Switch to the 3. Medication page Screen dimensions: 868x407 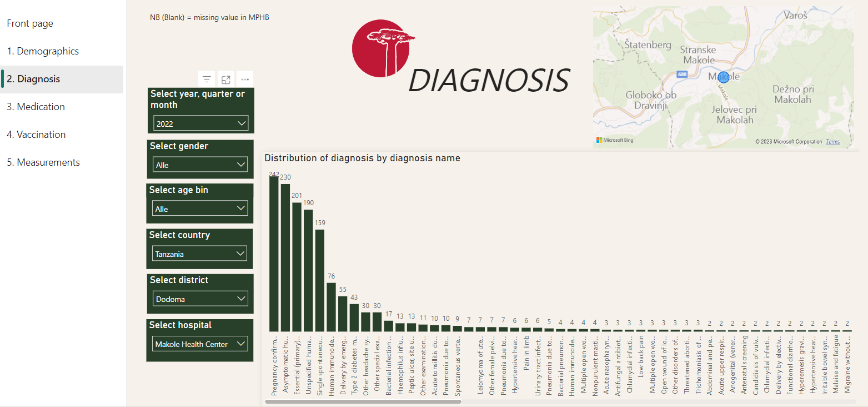click(x=36, y=106)
